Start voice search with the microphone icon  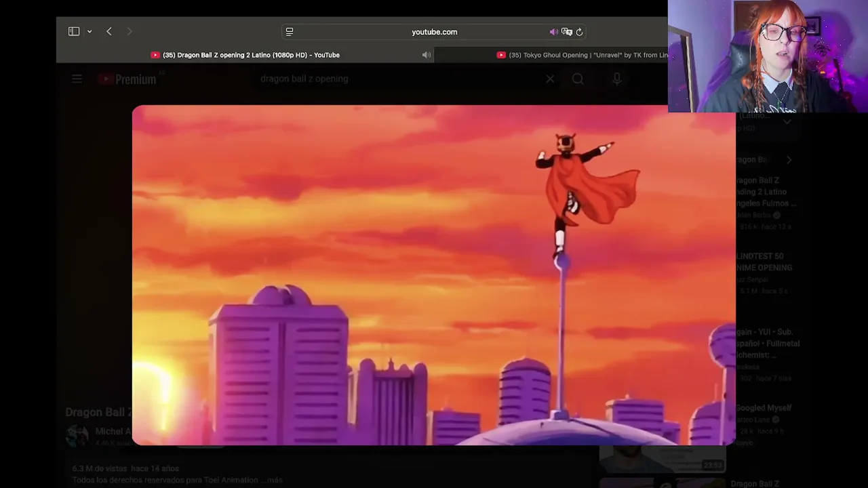[616, 79]
